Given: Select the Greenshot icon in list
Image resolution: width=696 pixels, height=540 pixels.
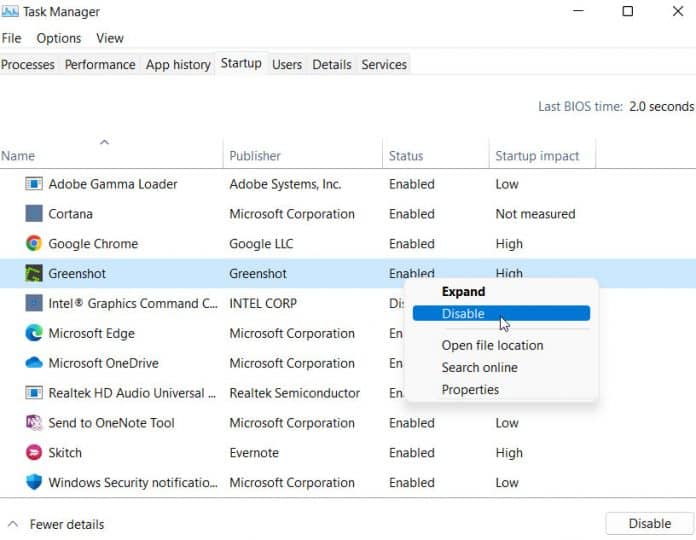Looking at the screenshot, I should coord(34,274).
